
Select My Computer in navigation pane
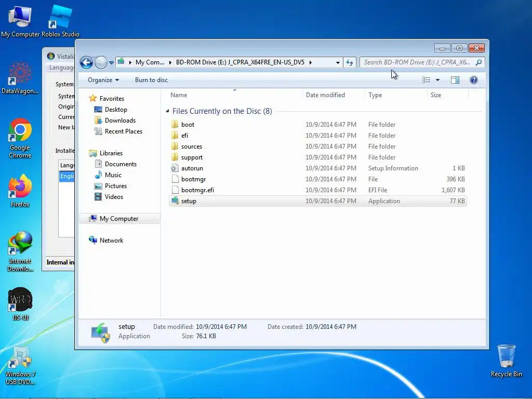coord(119,219)
